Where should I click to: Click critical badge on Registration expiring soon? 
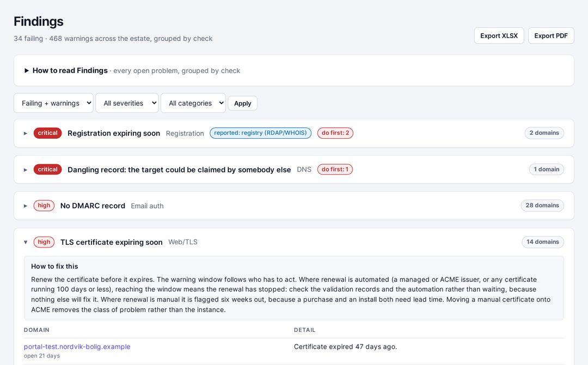[47, 133]
